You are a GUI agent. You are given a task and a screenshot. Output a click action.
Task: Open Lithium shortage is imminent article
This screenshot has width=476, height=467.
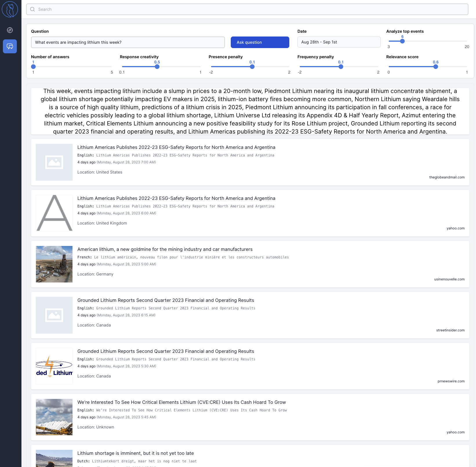135,453
